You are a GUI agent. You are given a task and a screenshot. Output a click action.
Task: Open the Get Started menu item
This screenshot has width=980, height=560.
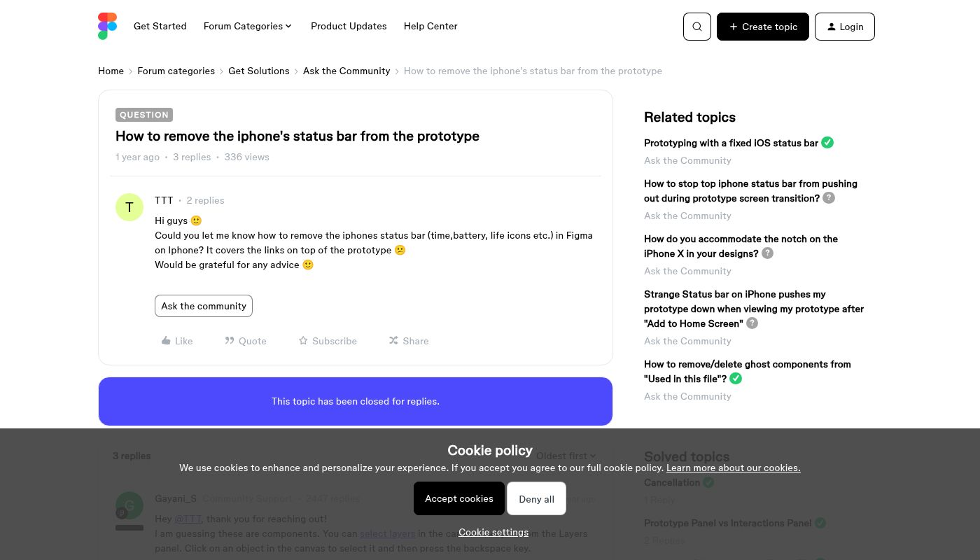[160, 26]
